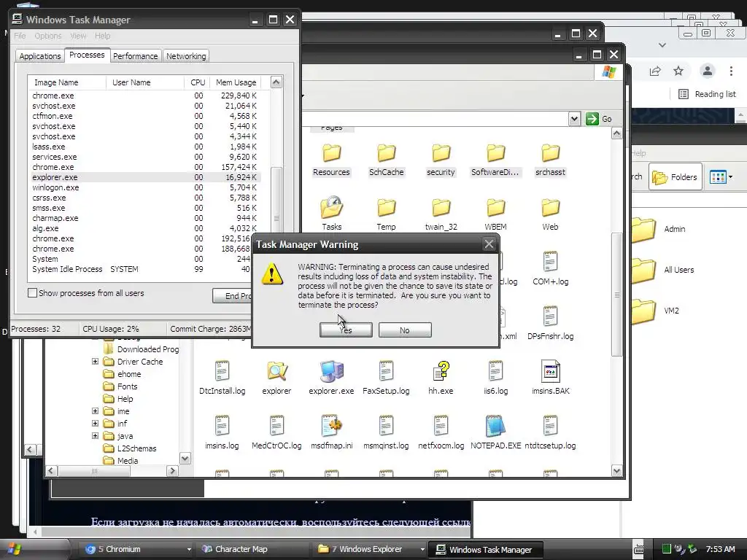Toggle the Folders pane button in Explorer
This screenshot has height=560, width=747.
675,177
